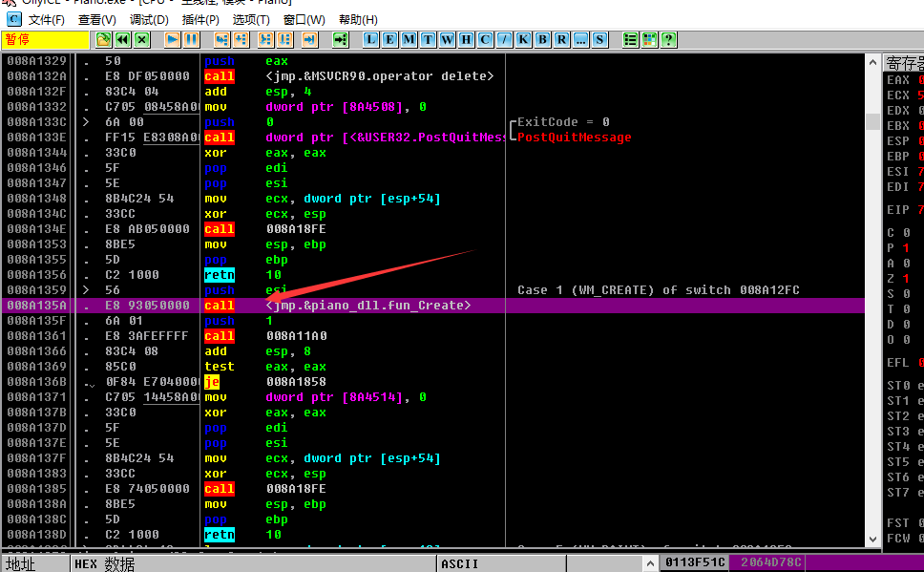Select the jmp.&piano_dll.fun_Create operand

[368, 306]
